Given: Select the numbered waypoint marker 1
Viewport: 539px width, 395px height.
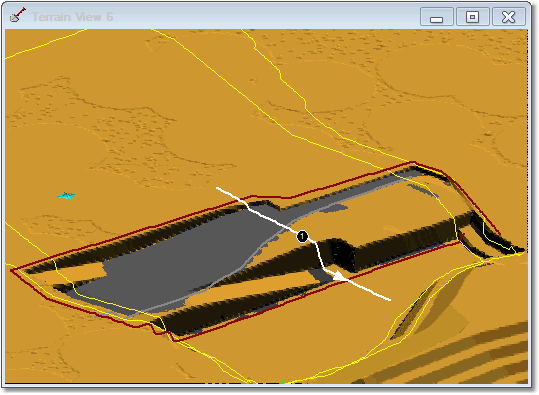Looking at the screenshot, I should [x=302, y=237].
